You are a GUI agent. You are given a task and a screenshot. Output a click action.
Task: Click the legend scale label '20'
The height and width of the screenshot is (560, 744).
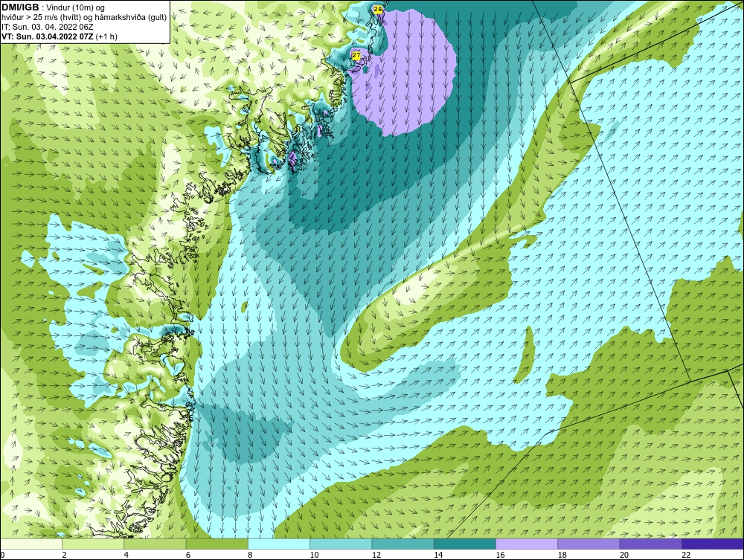[x=624, y=556]
